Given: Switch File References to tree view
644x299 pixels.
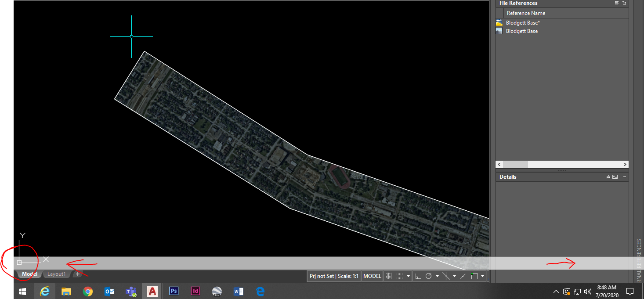Looking at the screenshot, I should [624, 3].
